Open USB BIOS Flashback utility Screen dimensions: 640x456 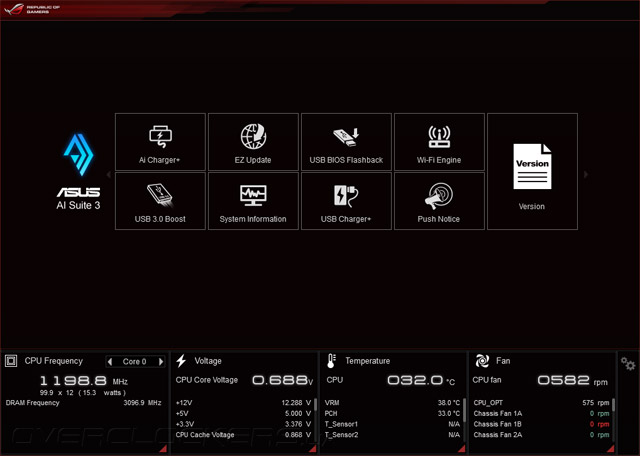(346, 142)
